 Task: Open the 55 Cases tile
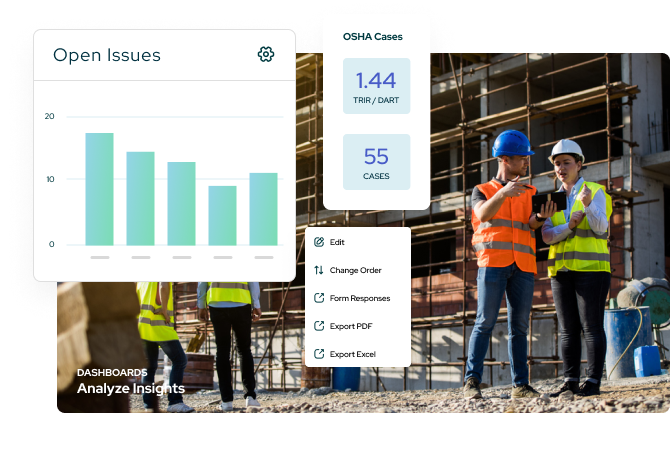click(x=376, y=162)
